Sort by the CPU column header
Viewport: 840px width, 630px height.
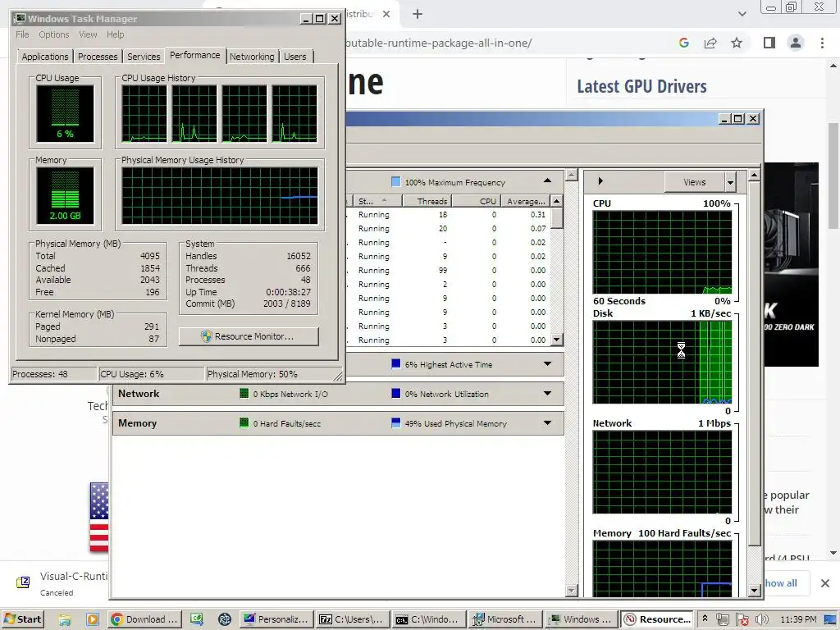pyautogui.click(x=477, y=201)
